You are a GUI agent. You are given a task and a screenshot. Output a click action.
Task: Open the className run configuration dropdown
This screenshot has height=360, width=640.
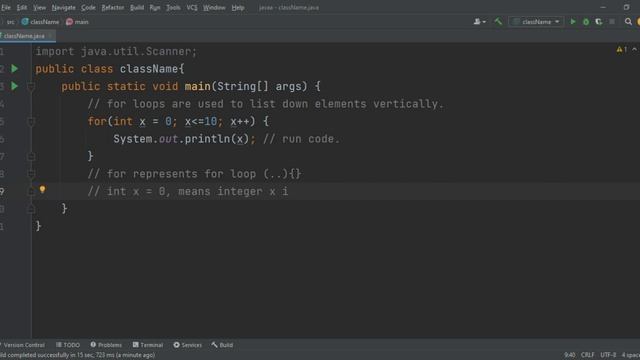[x=536, y=22]
